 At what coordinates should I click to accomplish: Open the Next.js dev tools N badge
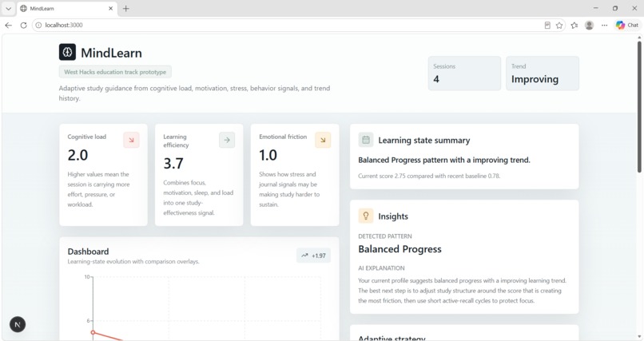pos(18,324)
